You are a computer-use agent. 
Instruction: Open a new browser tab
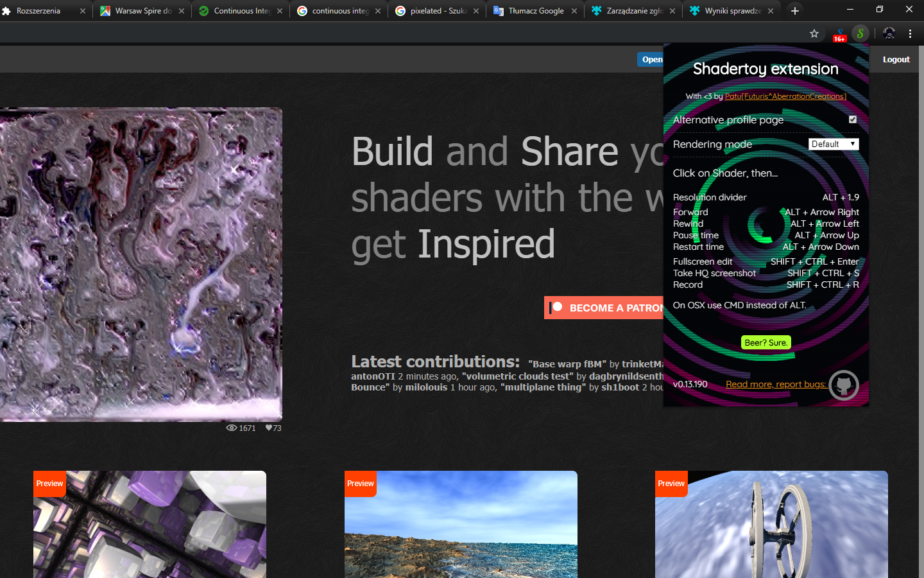795,10
